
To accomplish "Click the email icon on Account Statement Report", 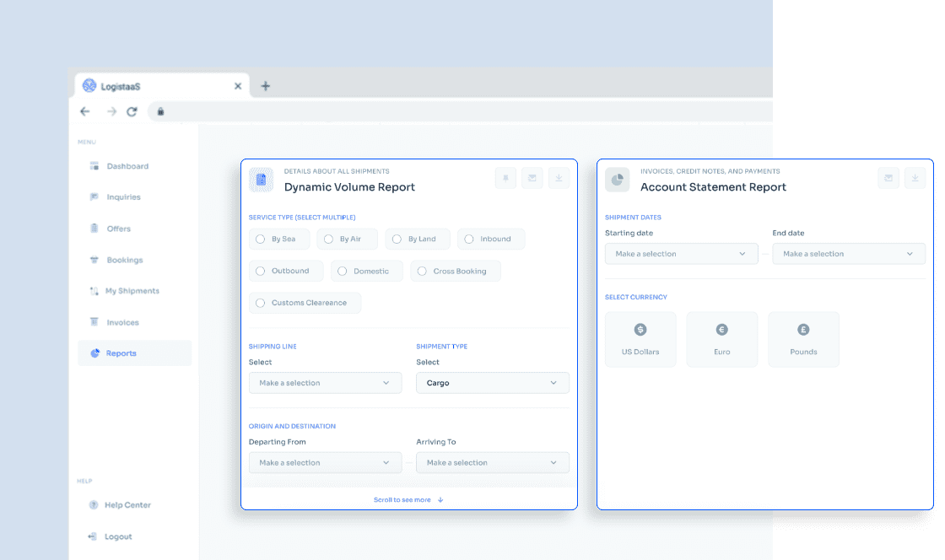I will (888, 178).
